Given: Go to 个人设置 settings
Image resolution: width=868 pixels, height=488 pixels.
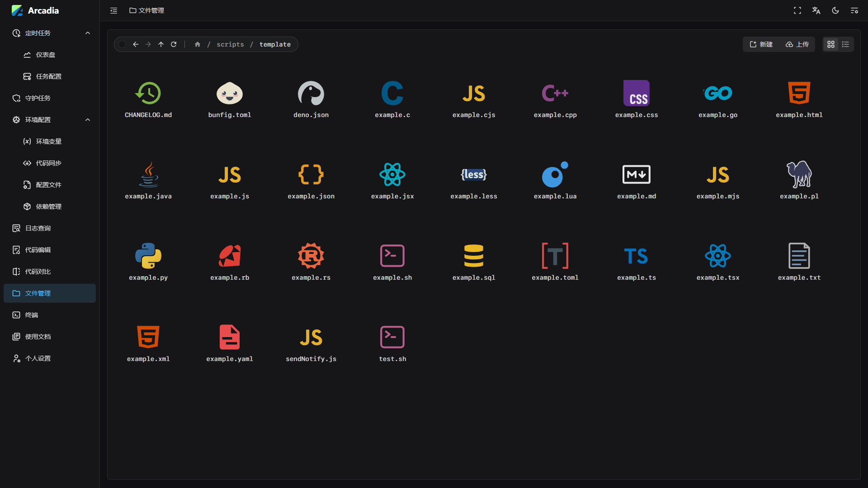Looking at the screenshot, I should [50, 358].
